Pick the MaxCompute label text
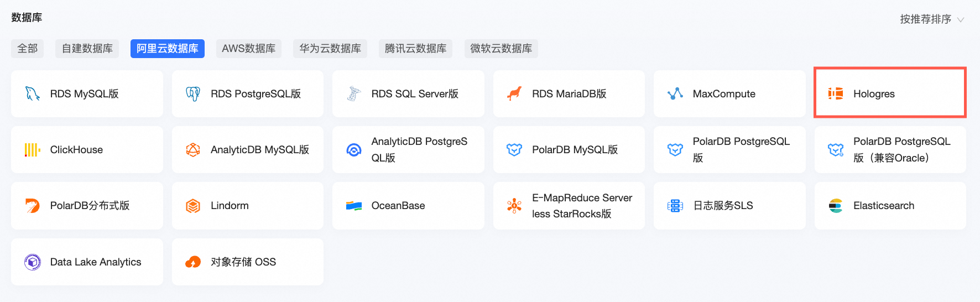980x302 pixels. pyautogui.click(x=724, y=94)
